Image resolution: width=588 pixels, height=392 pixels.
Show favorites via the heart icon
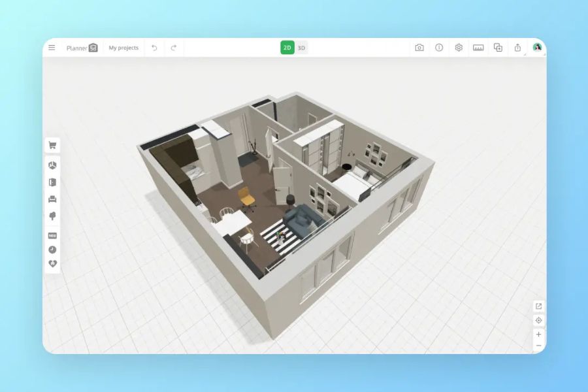tap(52, 262)
